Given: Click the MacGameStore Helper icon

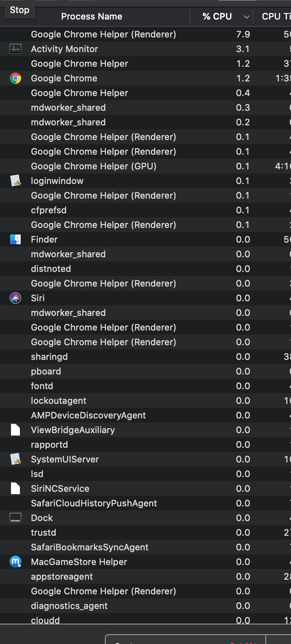Looking at the screenshot, I should (x=15, y=562).
